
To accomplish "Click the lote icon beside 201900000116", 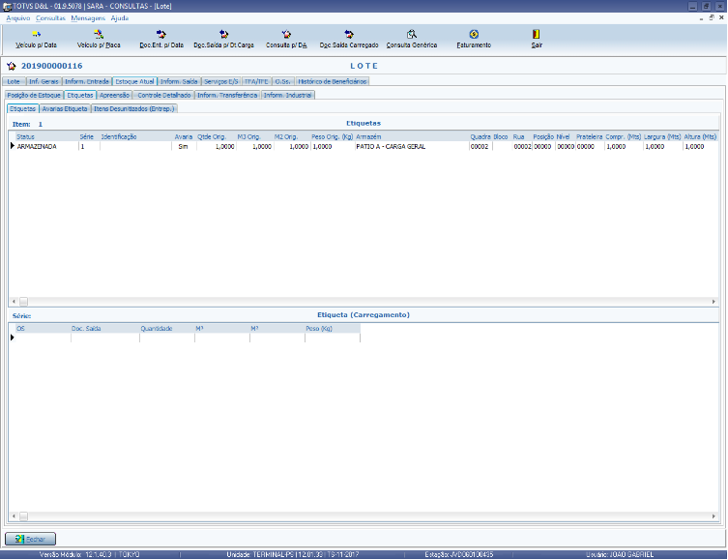I will click(12, 66).
